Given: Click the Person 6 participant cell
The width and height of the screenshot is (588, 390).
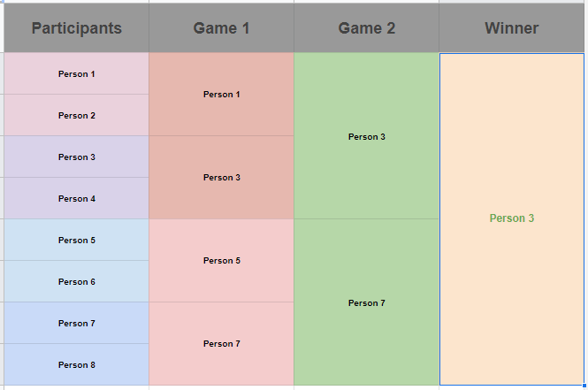Looking at the screenshot, I should pos(77,281).
